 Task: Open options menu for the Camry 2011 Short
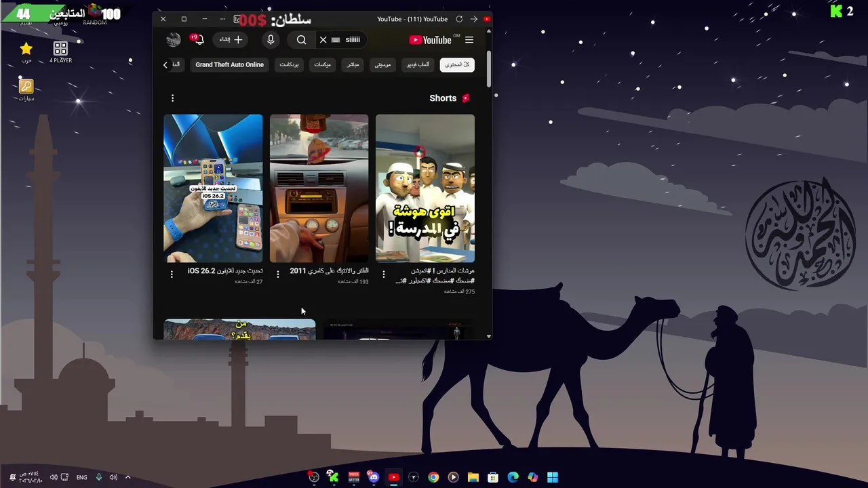click(x=278, y=274)
